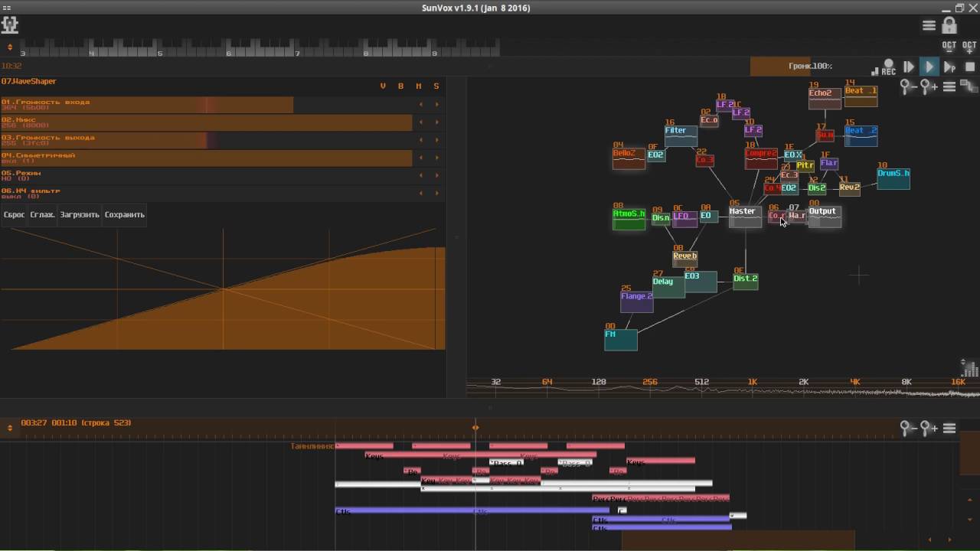Open the module view hamburger menu

(x=949, y=86)
